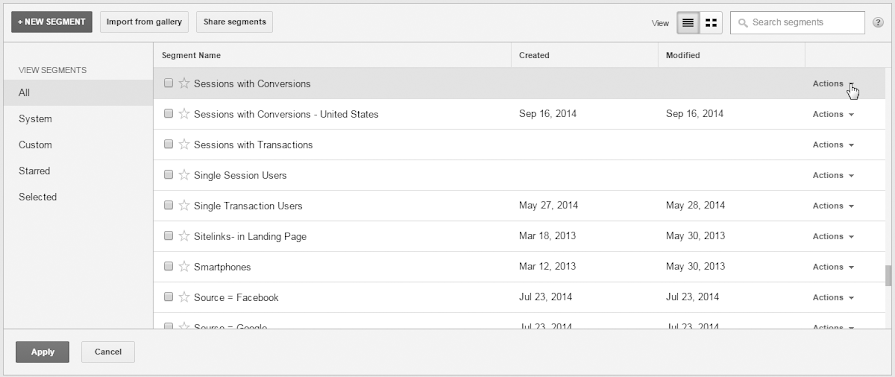Image resolution: width=895 pixels, height=377 pixels.
Task: Tick the Source = Facebook checkbox
Action: [x=168, y=297]
